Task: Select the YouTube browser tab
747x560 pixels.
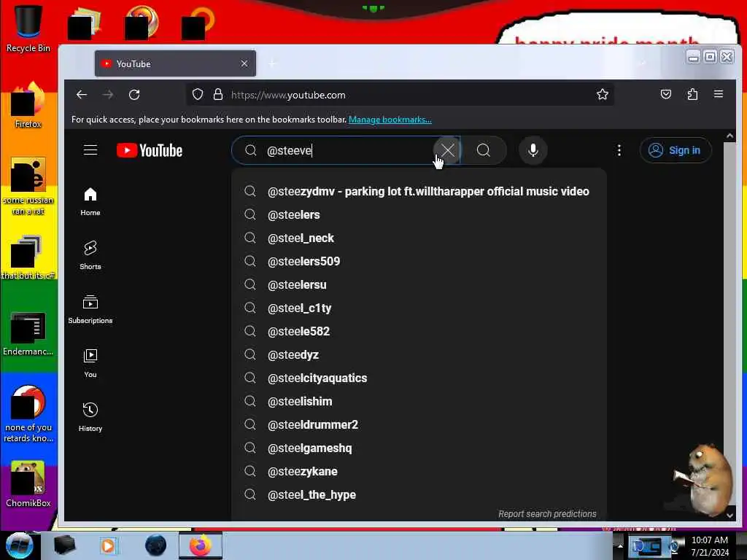Action: click(175, 63)
